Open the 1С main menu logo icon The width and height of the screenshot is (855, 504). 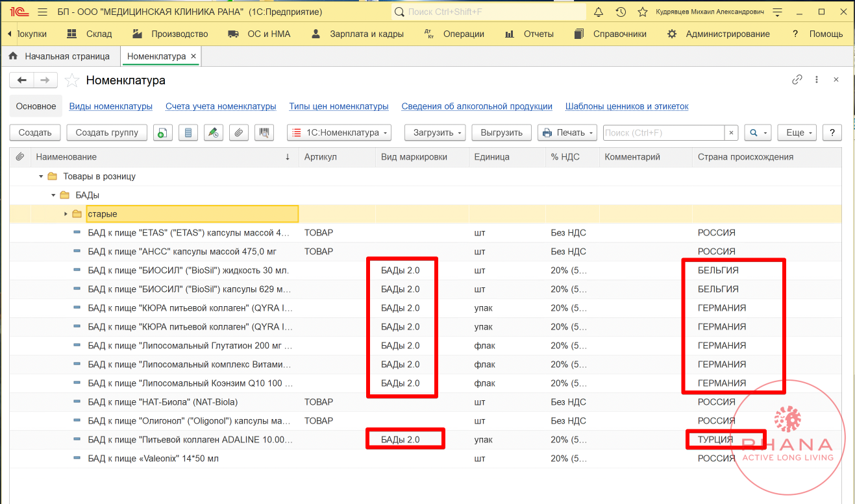tap(18, 12)
